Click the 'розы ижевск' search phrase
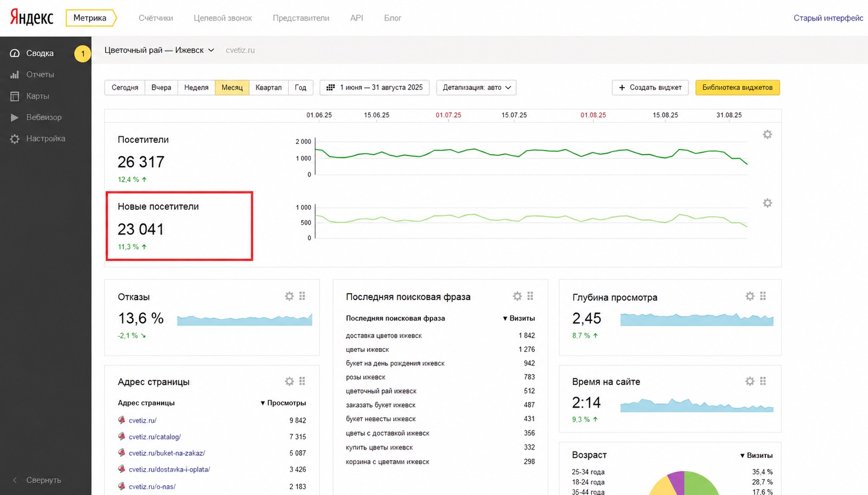 point(366,377)
